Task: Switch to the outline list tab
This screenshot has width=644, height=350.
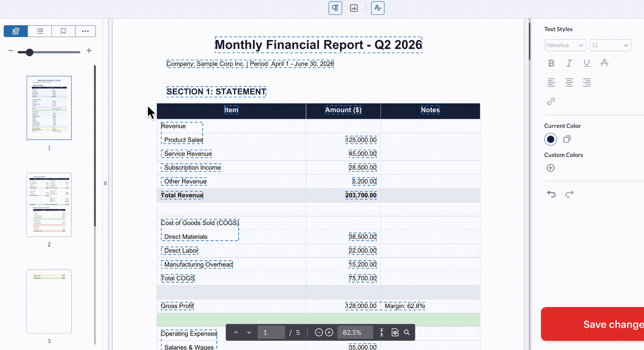Action: [x=40, y=31]
